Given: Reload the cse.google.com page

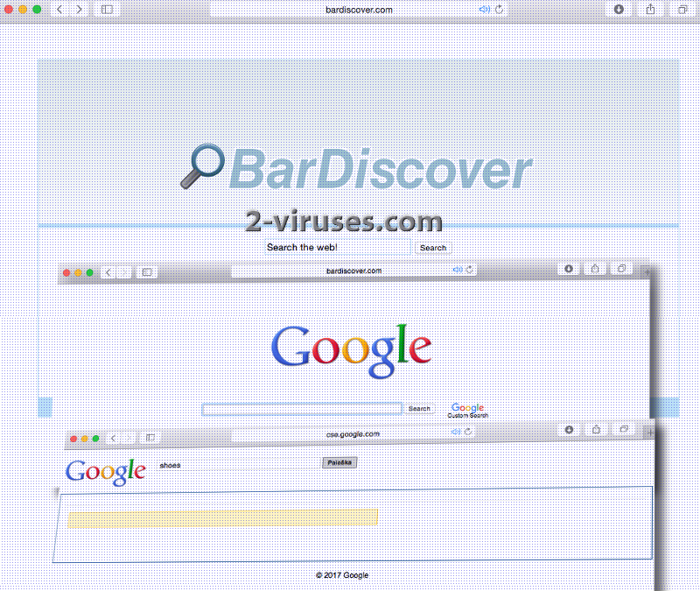Looking at the screenshot, I should [x=468, y=432].
